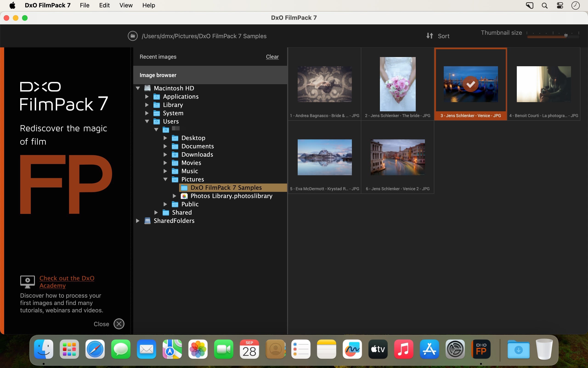Collapse the Users folder node

click(147, 121)
